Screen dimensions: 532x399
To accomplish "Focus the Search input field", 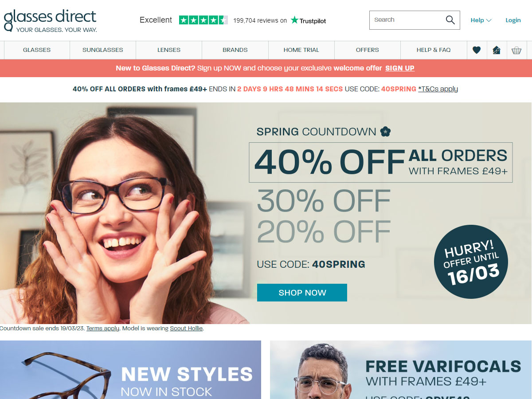I will (x=408, y=20).
